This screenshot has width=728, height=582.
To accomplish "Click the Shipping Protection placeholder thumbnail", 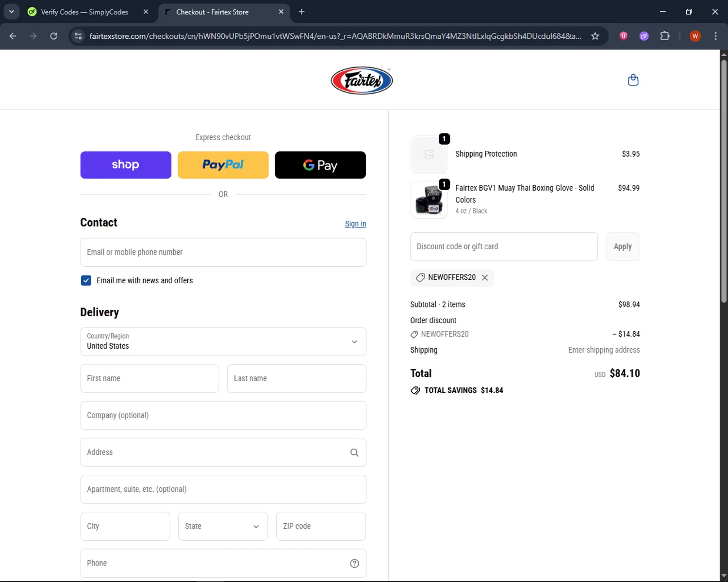I will (x=429, y=154).
